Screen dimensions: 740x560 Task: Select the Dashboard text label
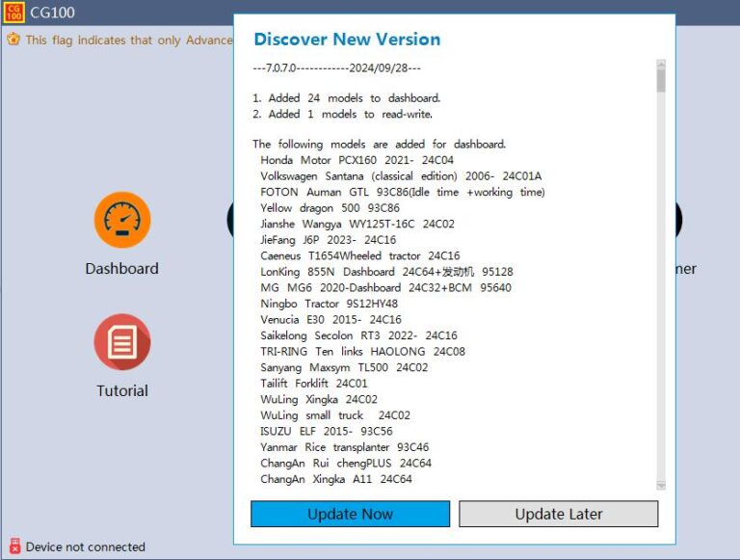click(121, 269)
